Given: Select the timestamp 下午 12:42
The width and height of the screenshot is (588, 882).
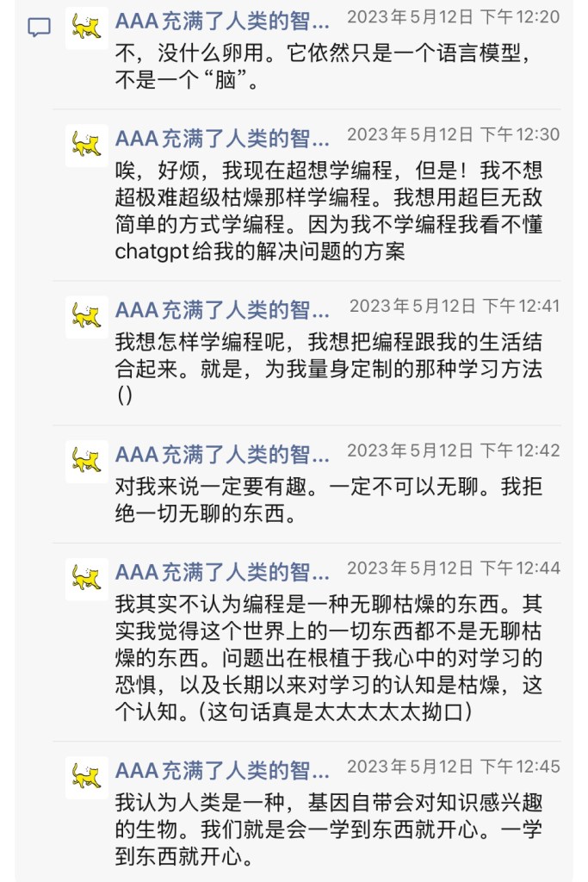Looking at the screenshot, I should (x=453, y=450).
